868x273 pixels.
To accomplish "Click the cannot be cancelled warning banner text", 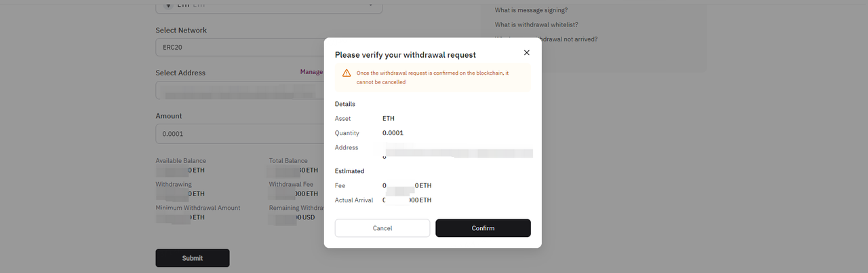I will point(433,77).
